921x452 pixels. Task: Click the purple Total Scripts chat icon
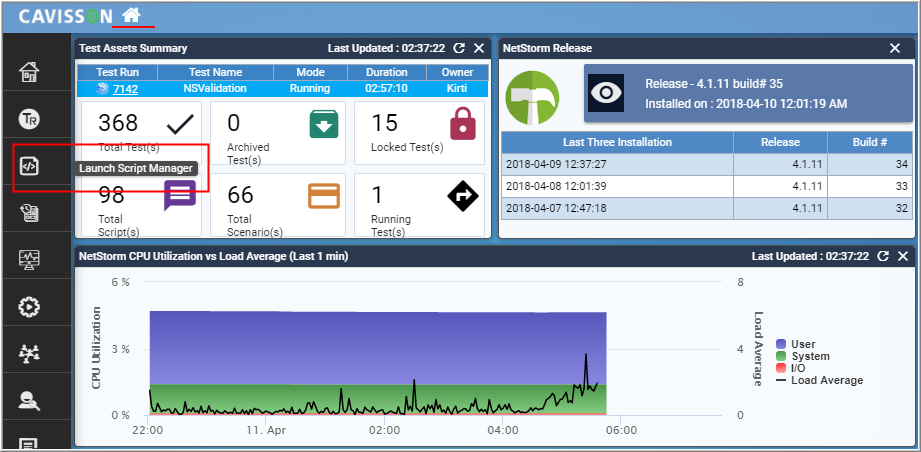tap(179, 195)
